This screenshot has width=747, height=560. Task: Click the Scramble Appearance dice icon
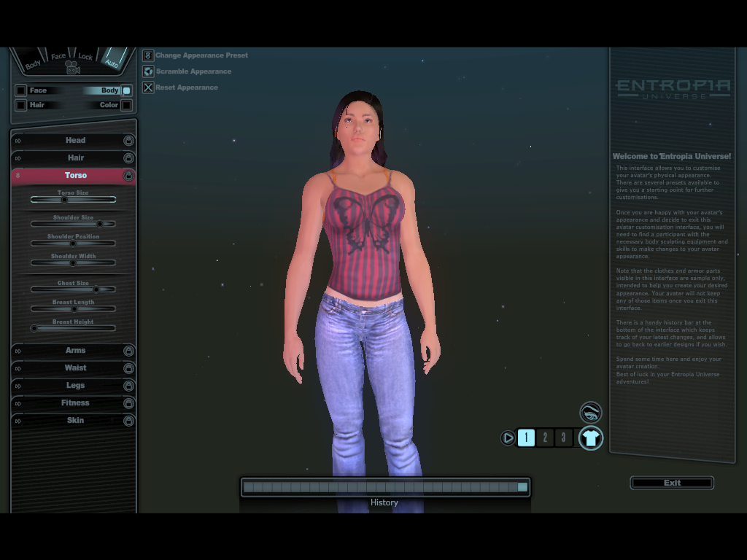(x=149, y=71)
